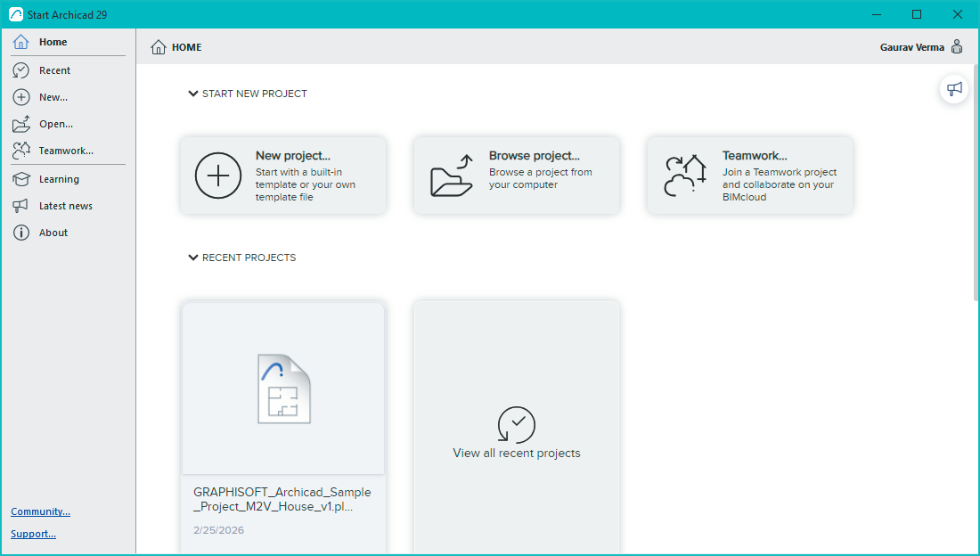Click the HOME header label
980x556 pixels.
click(187, 47)
